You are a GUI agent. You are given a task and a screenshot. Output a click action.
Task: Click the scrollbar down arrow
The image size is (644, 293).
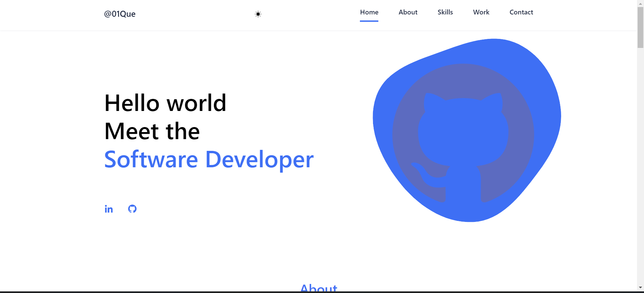click(640, 287)
